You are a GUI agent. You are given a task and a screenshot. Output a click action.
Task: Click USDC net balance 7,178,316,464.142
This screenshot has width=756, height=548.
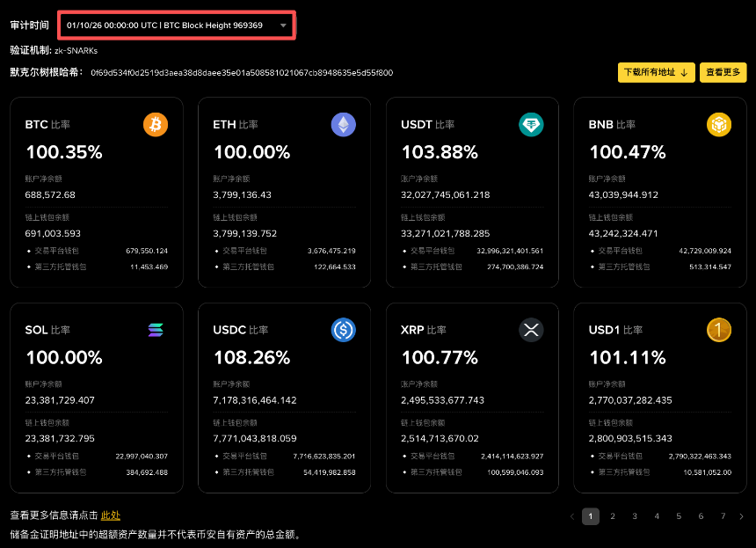[255, 400]
